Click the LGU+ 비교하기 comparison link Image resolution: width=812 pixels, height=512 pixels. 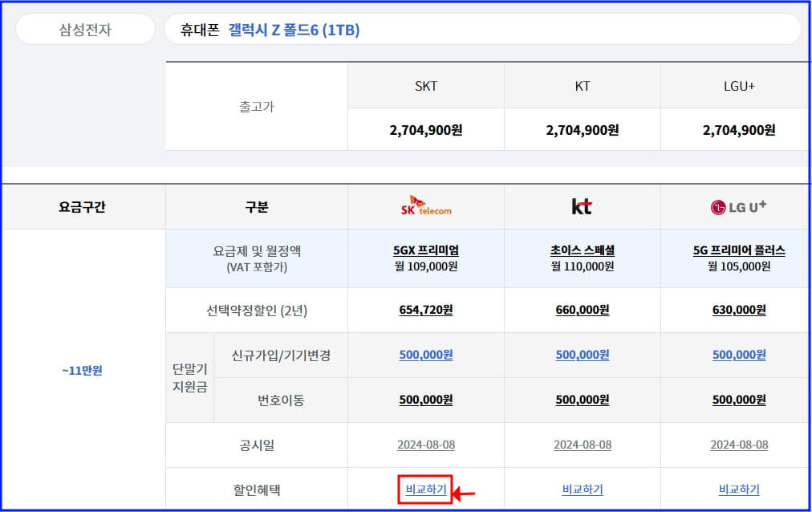738,488
